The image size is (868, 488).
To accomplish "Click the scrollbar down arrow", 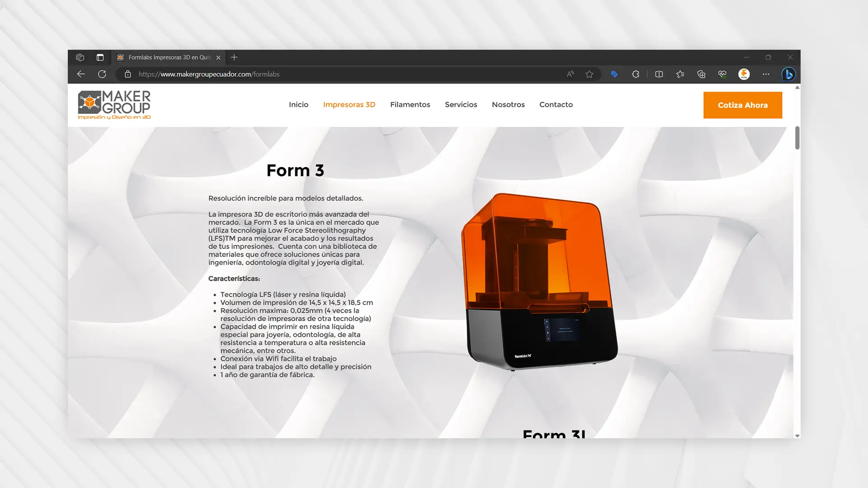I will coord(797,436).
